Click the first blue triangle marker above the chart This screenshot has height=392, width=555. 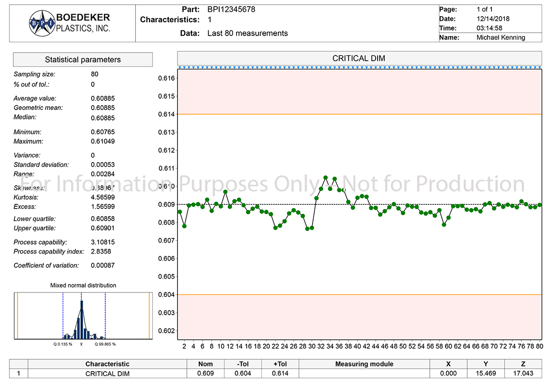(180, 68)
